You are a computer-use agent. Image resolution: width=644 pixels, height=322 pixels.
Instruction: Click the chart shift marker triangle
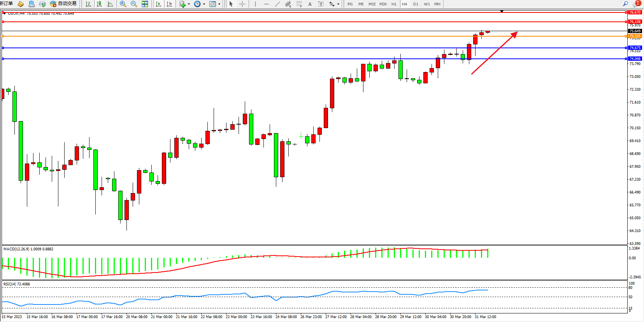pyautogui.click(x=502, y=11)
